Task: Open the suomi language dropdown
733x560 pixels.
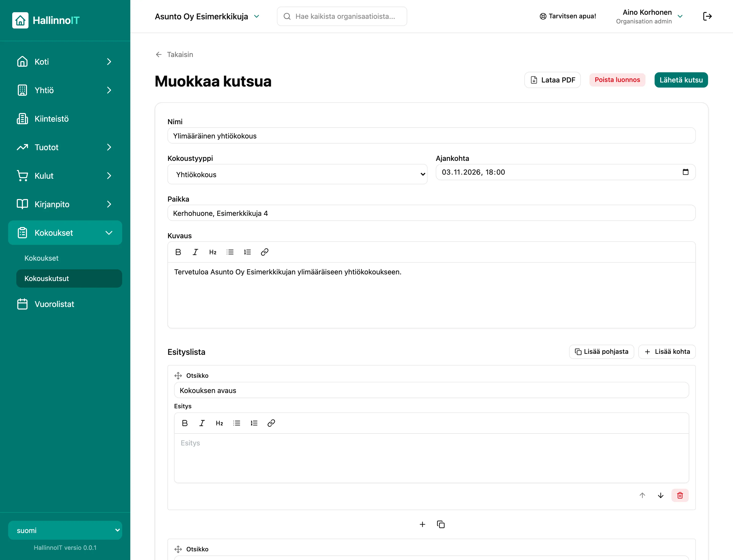Action: pos(65,530)
